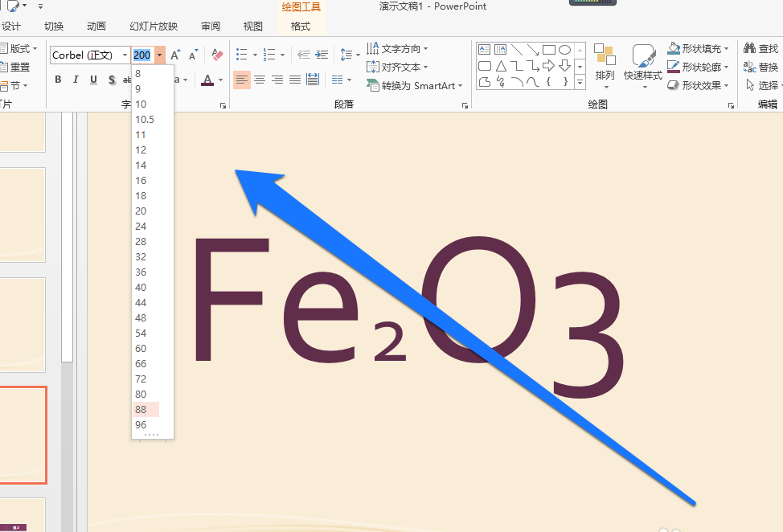Apply bullet list formatting
Viewport: 783px width, 532px height.
click(242, 55)
